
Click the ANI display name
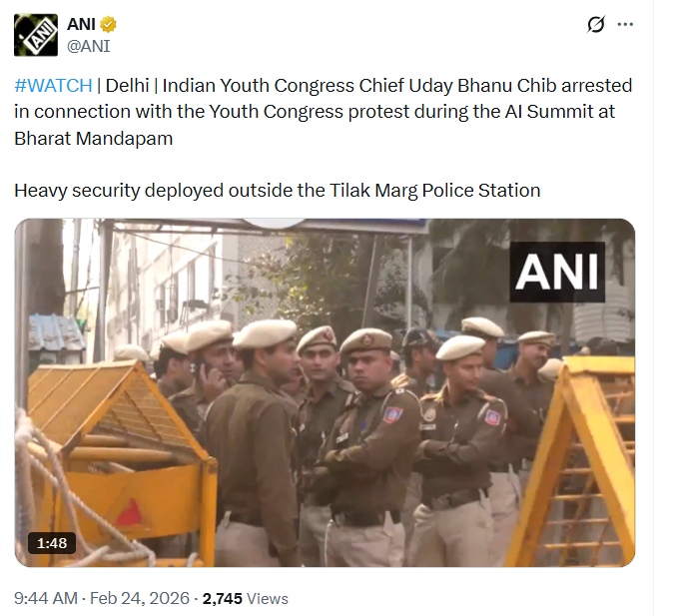pyautogui.click(x=81, y=24)
